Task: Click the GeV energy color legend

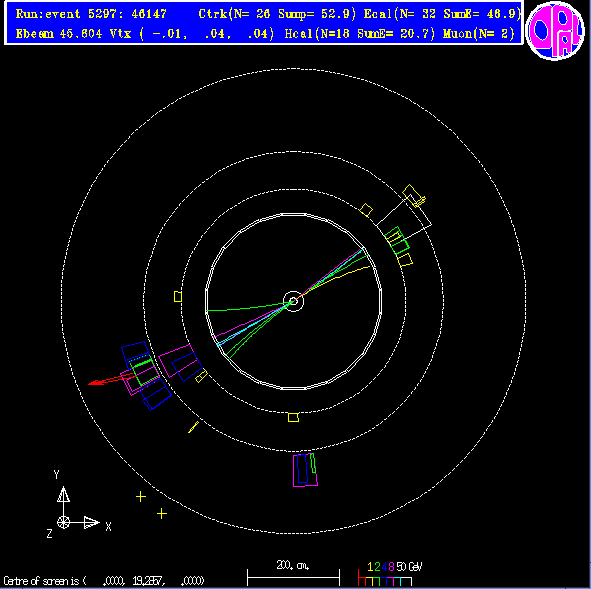Action: click(390, 575)
